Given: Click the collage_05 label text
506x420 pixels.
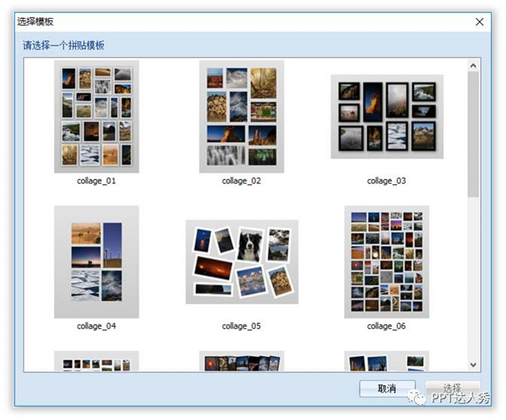Looking at the screenshot, I should tap(241, 326).
